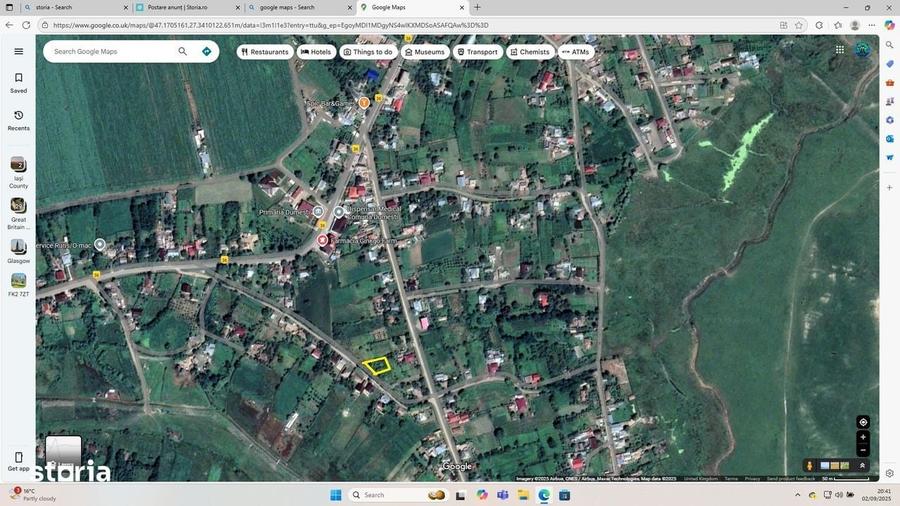The height and width of the screenshot is (506, 900).
Task: Open the Iași County recent thumbnail
Action: [18, 172]
